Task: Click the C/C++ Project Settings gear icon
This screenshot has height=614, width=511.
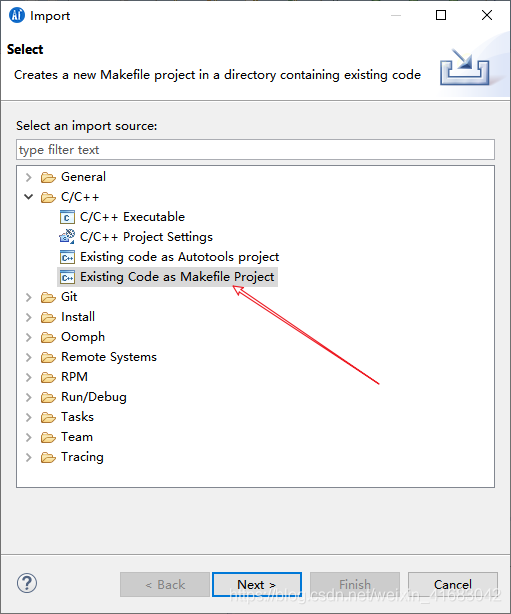Action: 67,237
